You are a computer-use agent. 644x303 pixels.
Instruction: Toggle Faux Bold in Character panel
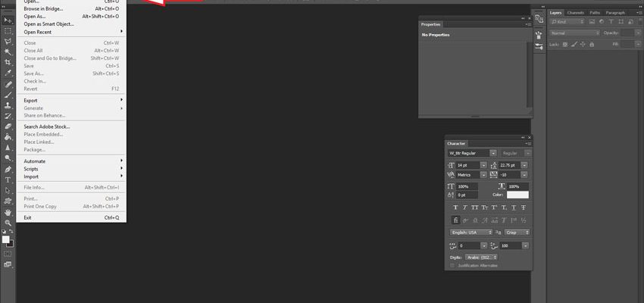[x=455, y=208]
